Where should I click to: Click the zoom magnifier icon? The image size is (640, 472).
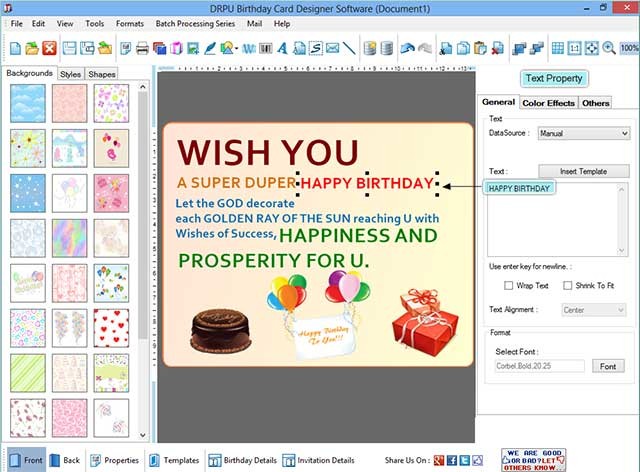click(x=608, y=48)
